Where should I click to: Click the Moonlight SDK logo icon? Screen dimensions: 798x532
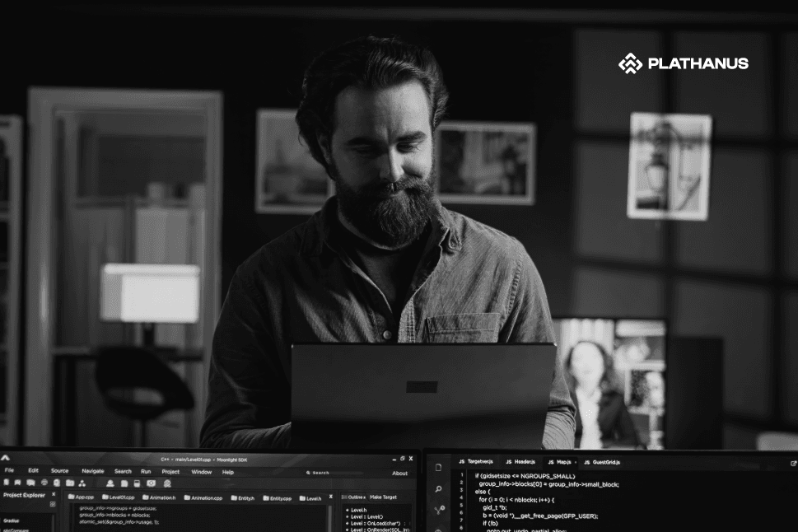[6, 458]
